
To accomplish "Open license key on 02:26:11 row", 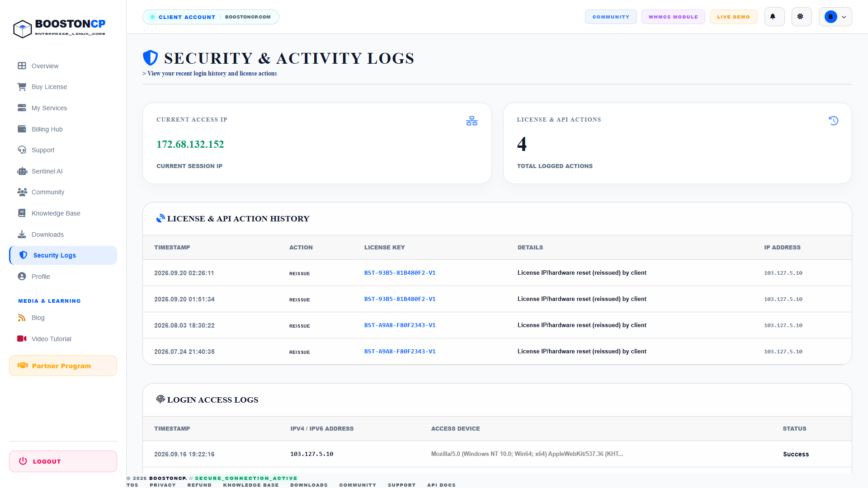I will [x=400, y=273].
